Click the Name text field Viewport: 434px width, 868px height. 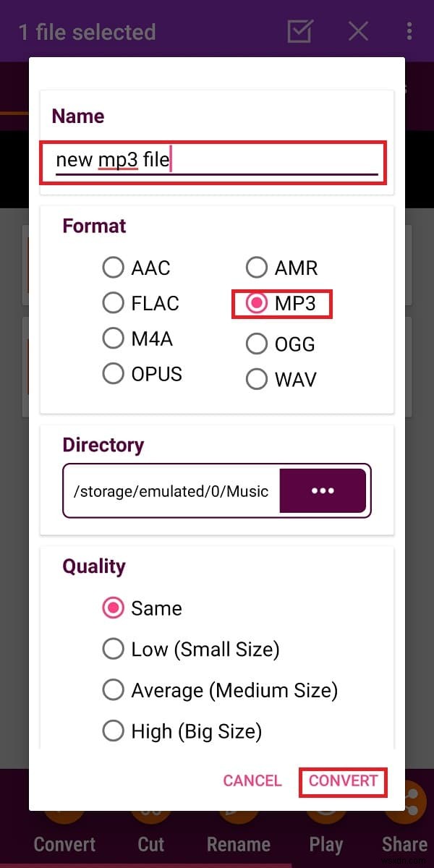pyautogui.click(x=212, y=161)
